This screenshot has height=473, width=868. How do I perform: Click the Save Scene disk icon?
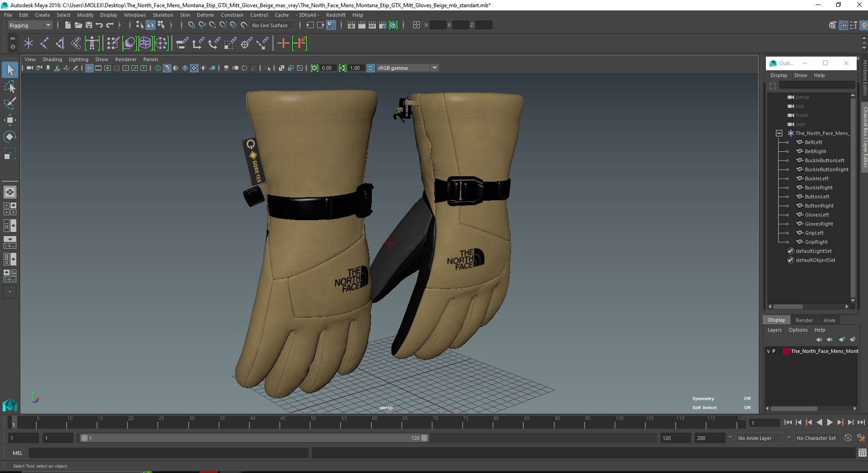pyautogui.click(x=89, y=25)
